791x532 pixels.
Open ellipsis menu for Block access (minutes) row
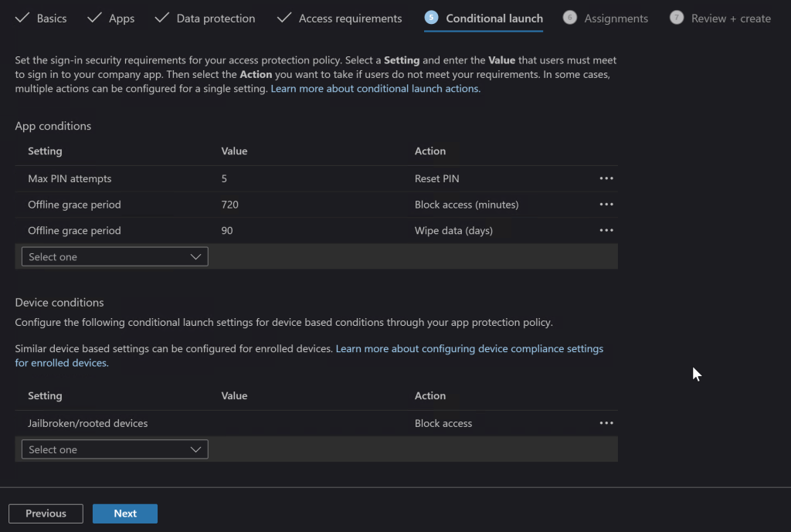click(606, 205)
